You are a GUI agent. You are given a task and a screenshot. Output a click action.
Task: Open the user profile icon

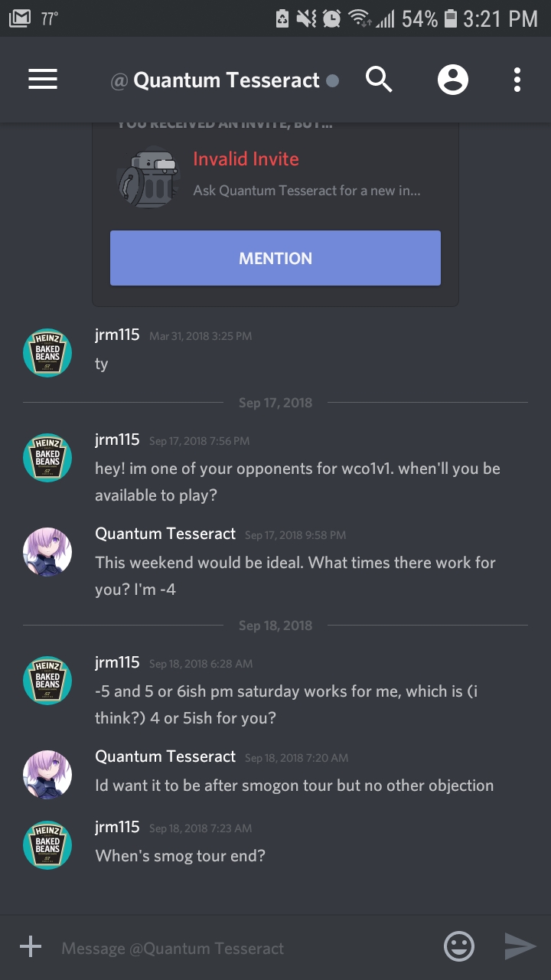[x=452, y=80]
